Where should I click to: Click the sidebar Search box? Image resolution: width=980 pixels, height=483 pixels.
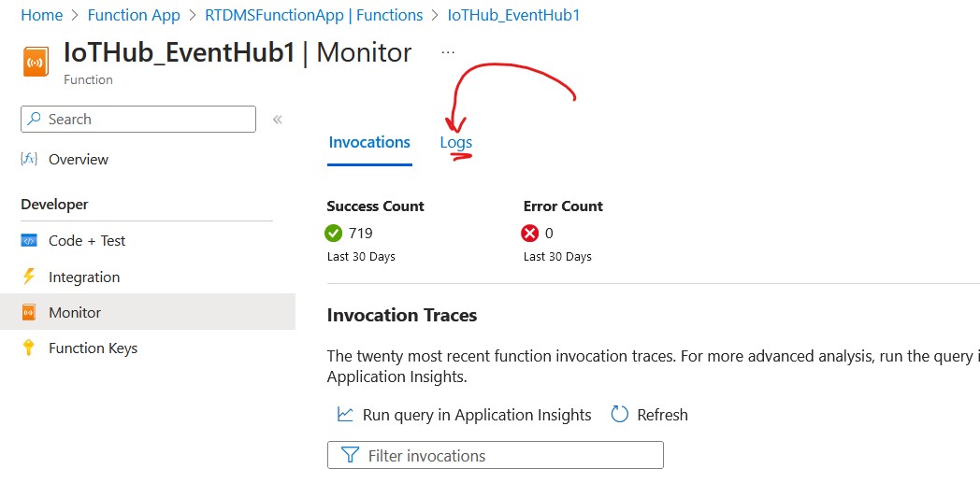(138, 120)
